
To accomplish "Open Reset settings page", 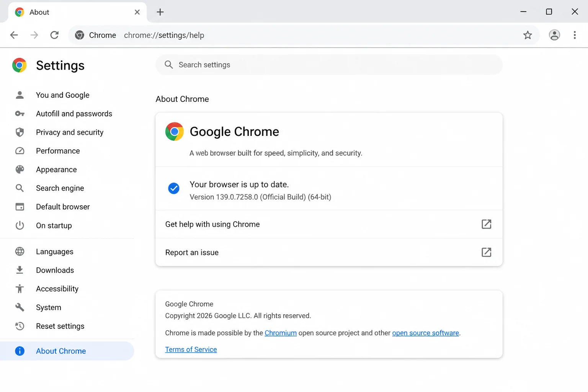I will (x=60, y=326).
